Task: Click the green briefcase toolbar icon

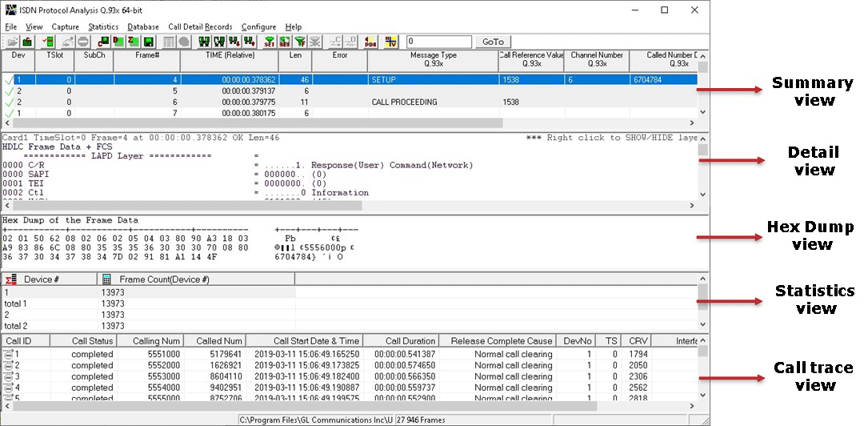Action: pos(26,42)
